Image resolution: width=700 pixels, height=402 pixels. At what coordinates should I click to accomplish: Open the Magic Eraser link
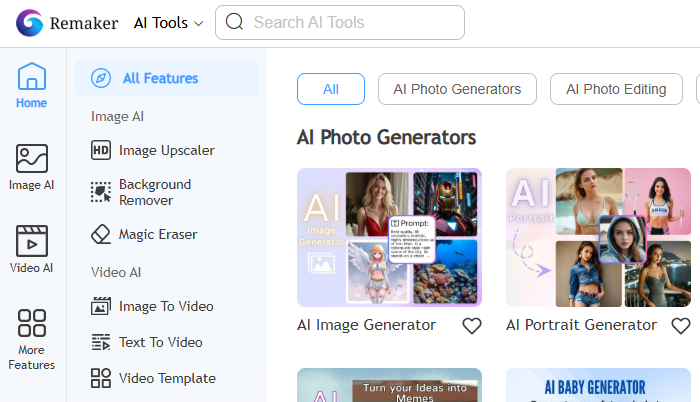point(158,234)
